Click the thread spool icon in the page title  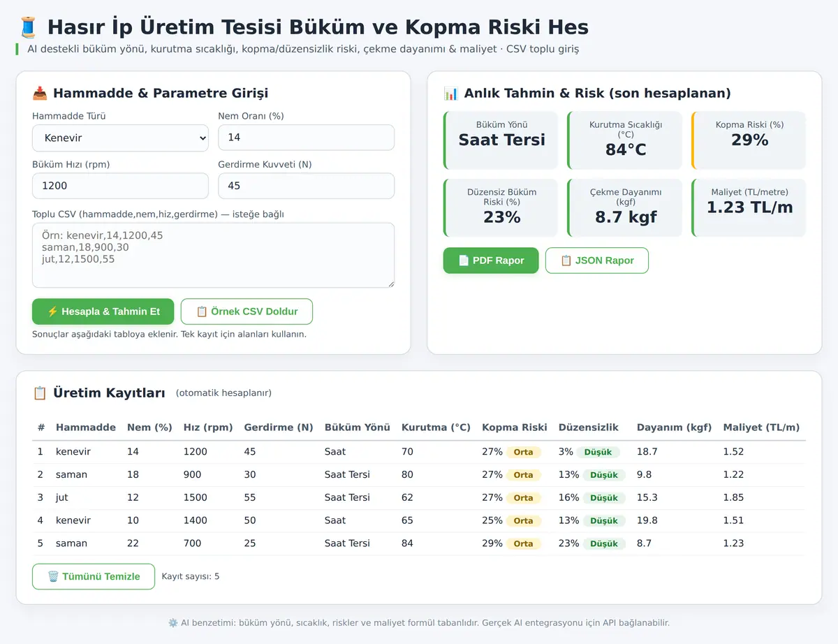[27, 27]
